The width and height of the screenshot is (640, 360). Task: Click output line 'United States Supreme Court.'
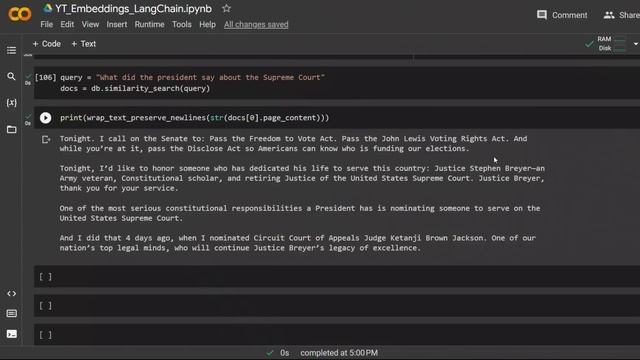121,218
